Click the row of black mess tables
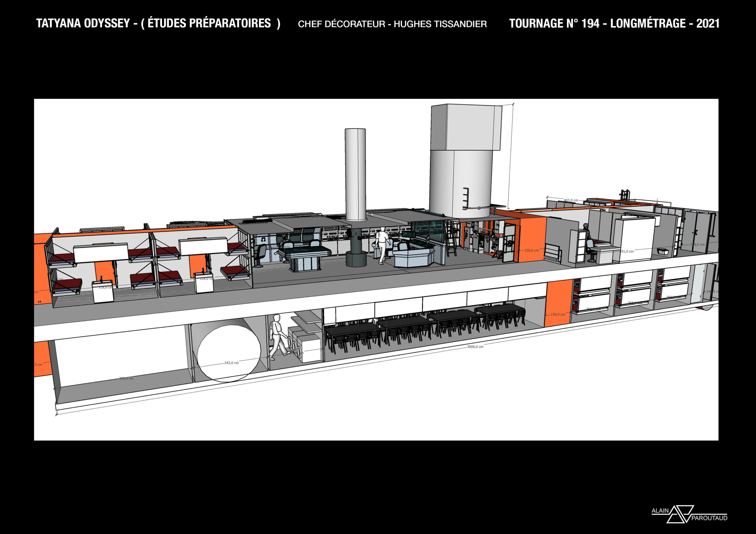 [x=425, y=324]
